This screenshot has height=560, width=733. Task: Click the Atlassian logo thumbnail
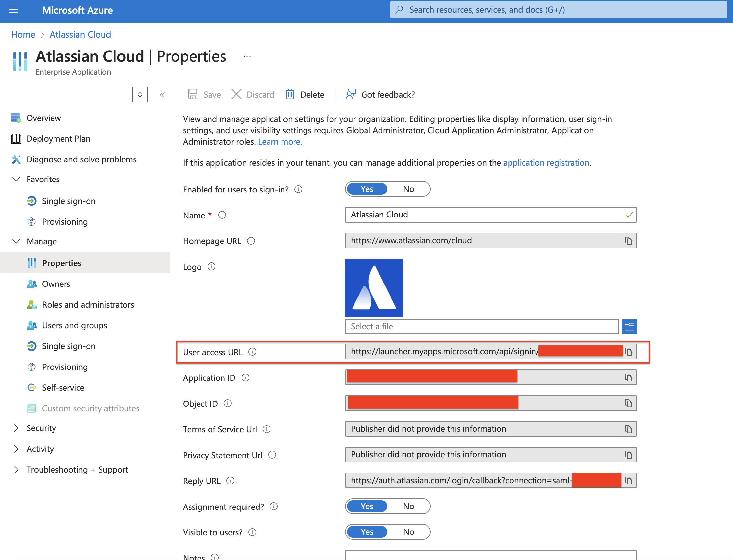pyautogui.click(x=374, y=288)
